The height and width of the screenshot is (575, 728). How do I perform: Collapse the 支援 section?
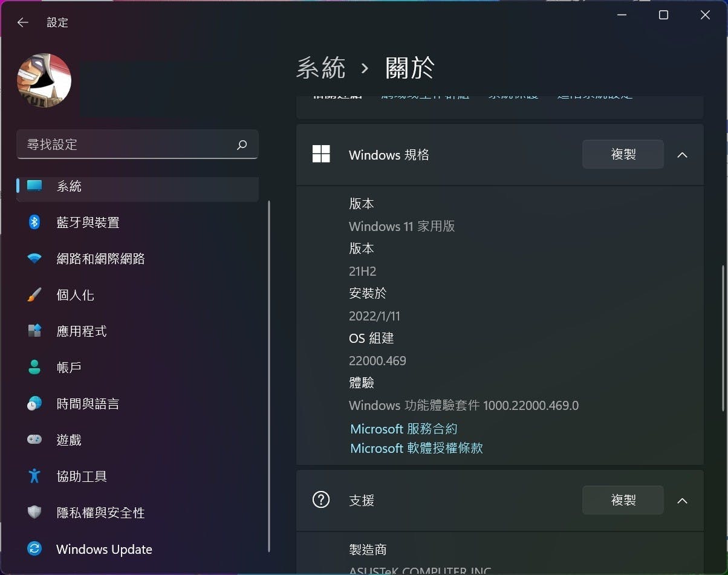682,501
